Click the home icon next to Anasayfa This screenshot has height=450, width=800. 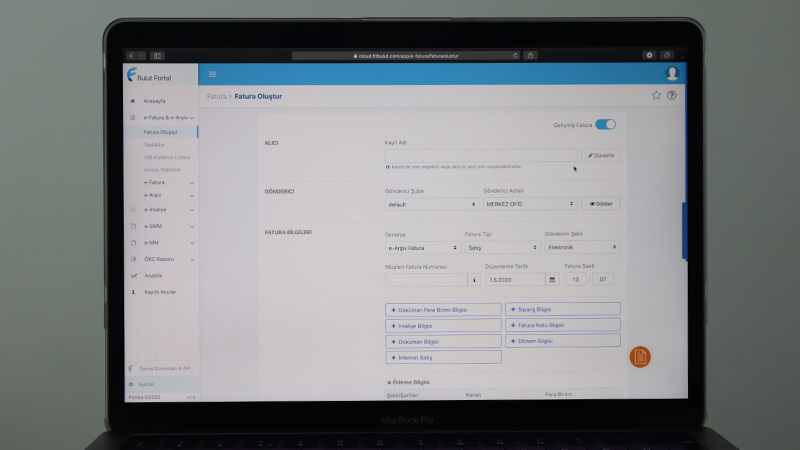point(133,101)
